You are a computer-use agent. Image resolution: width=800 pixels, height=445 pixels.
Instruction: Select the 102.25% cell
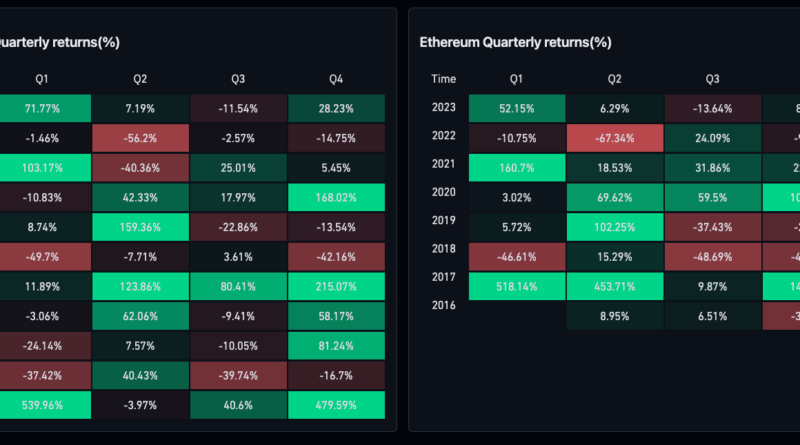coord(614,226)
